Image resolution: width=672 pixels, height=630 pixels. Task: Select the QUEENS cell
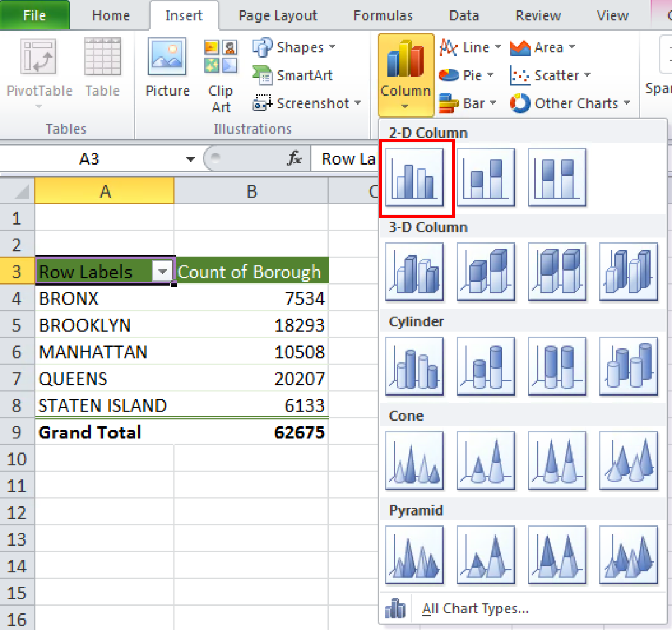[105, 379]
